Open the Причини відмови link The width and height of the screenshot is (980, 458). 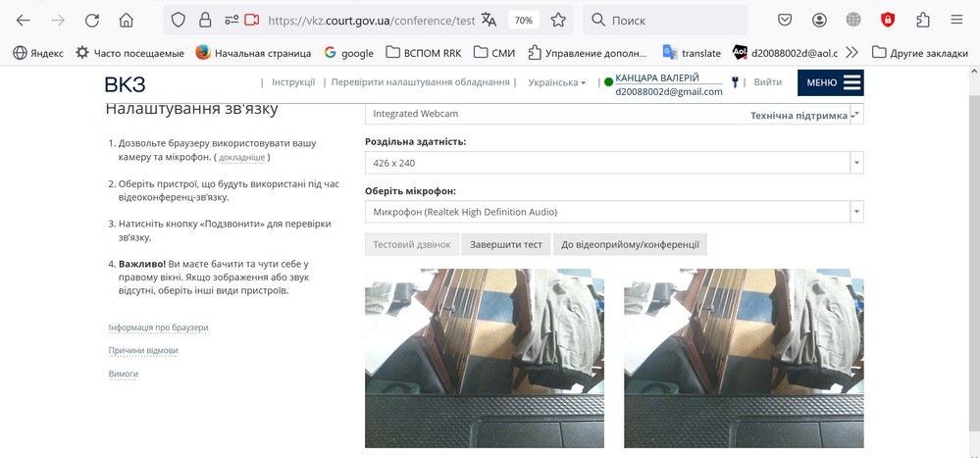tap(143, 350)
